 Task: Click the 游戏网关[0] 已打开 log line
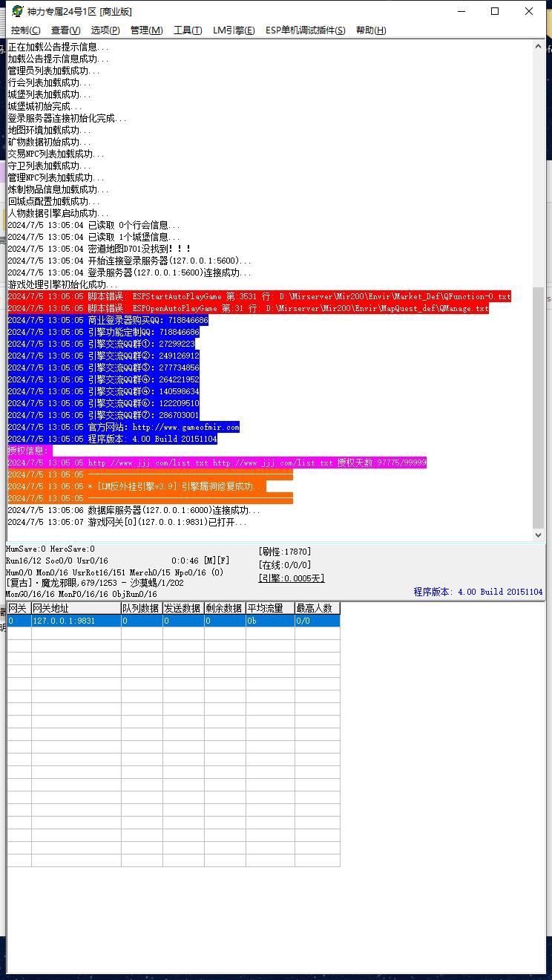[x=127, y=522]
